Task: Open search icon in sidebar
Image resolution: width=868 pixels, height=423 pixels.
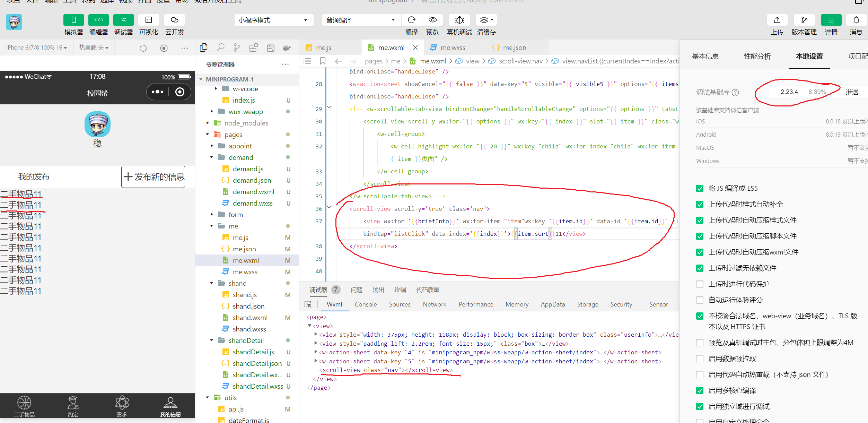Action: point(220,48)
